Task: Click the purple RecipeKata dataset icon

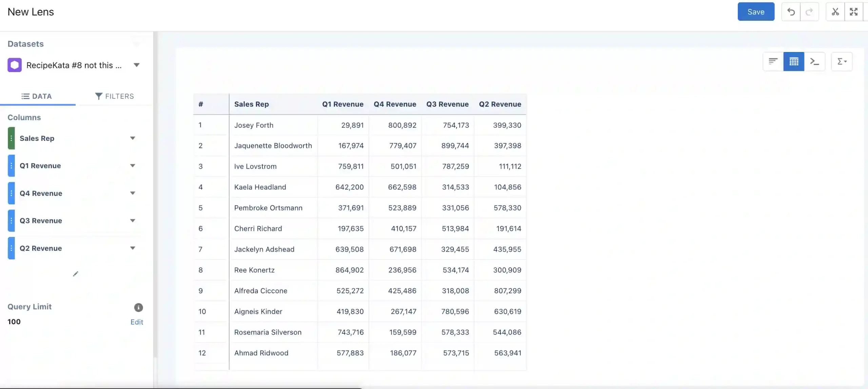Action: tap(15, 65)
